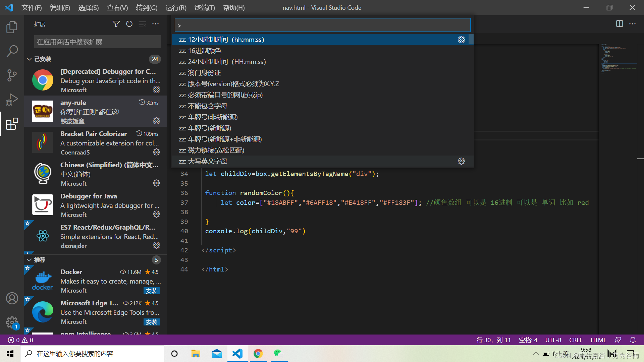Open feedback icon in status bar
The width and height of the screenshot is (644, 362).
[x=618, y=340]
